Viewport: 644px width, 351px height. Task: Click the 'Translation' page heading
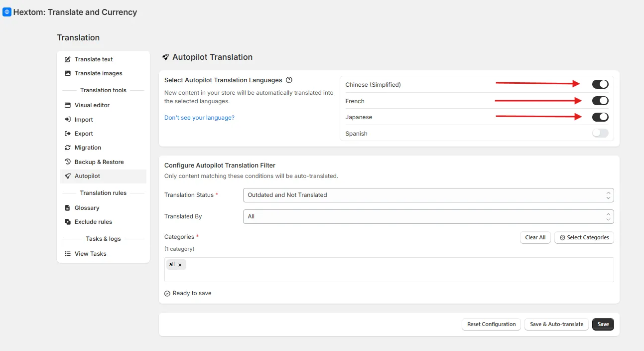click(78, 38)
